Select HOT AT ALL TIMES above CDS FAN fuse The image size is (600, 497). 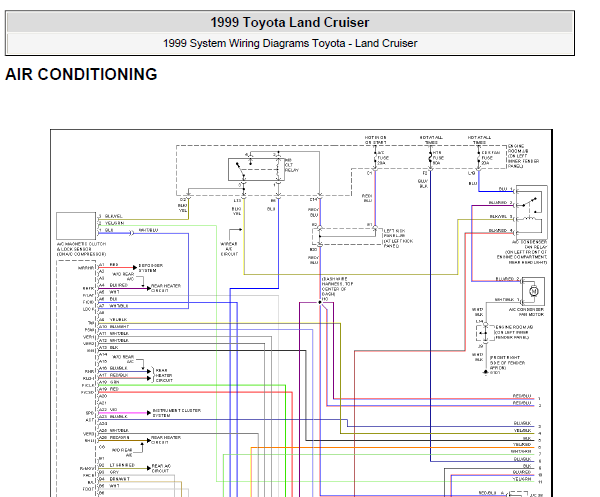coord(479,140)
